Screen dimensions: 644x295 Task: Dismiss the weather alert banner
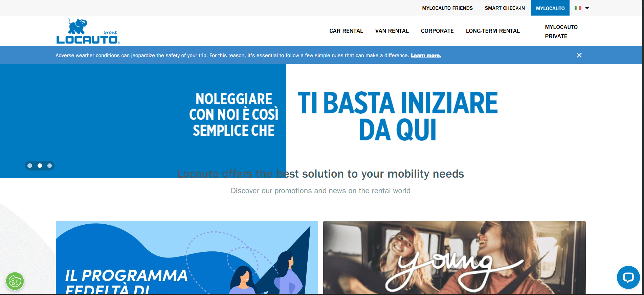[579, 55]
